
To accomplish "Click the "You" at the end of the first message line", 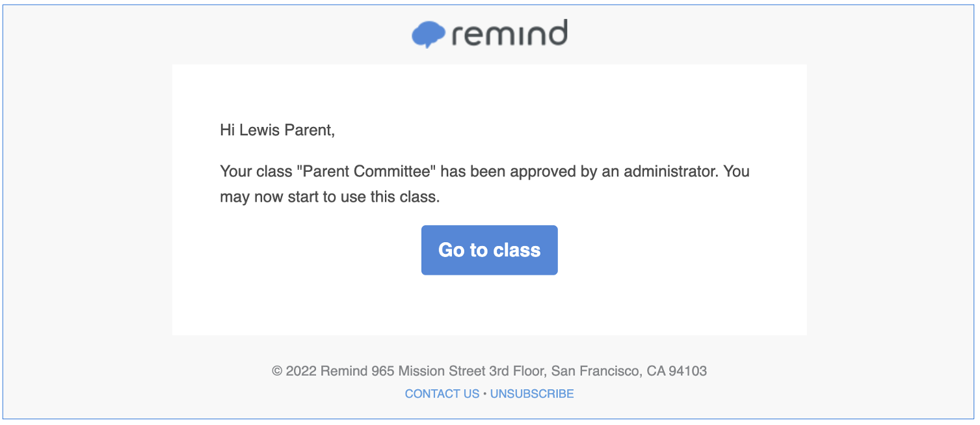I will (736, 172).
